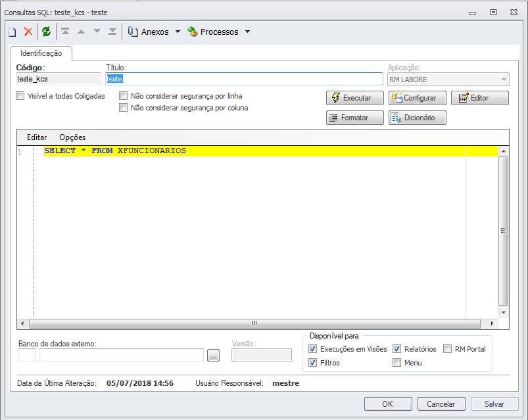528x420 pixels.
Task: Expand the Anexos dropdown arrow
Action: [x=178, y=32]
